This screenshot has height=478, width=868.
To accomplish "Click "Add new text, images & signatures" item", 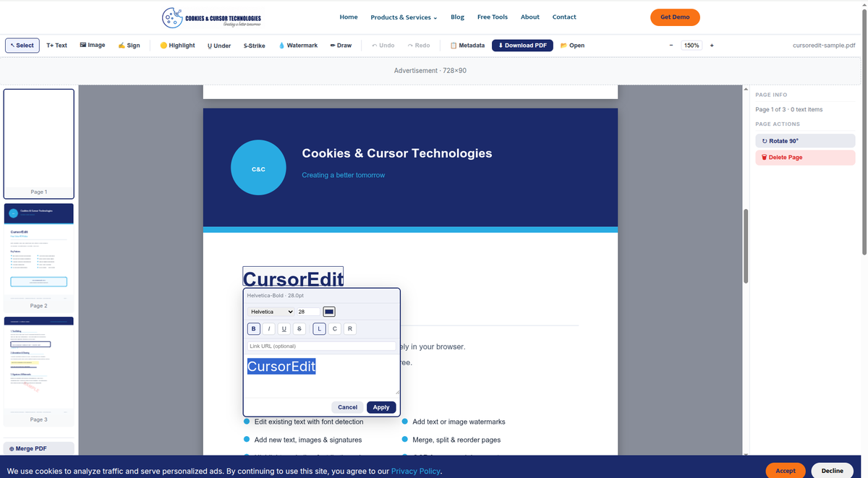I will (x=308, y=440).
